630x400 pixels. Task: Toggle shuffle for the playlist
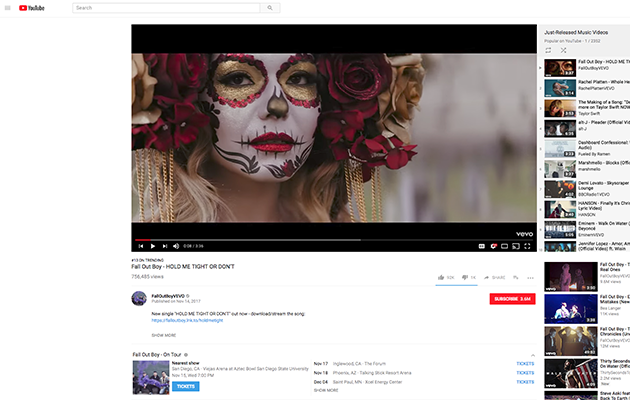563,49
